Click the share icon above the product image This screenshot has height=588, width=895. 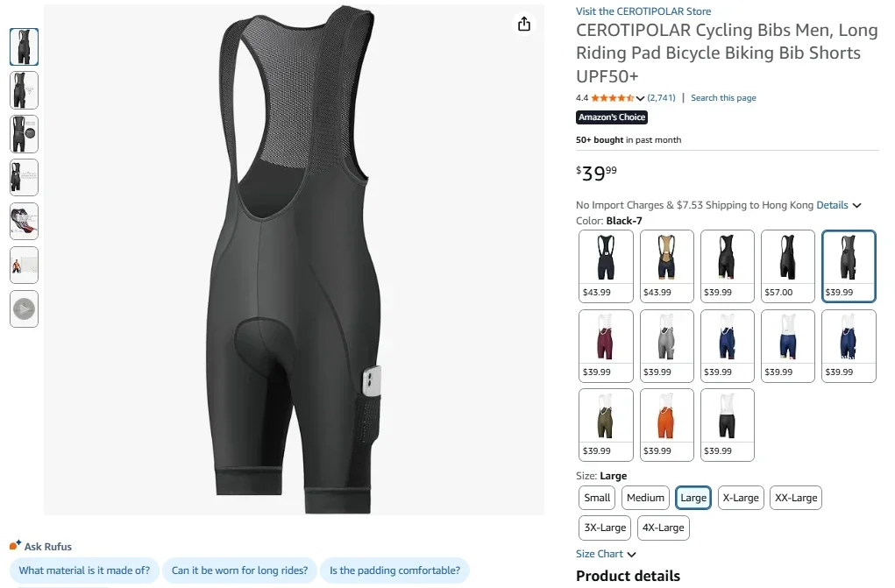point(523,25)
